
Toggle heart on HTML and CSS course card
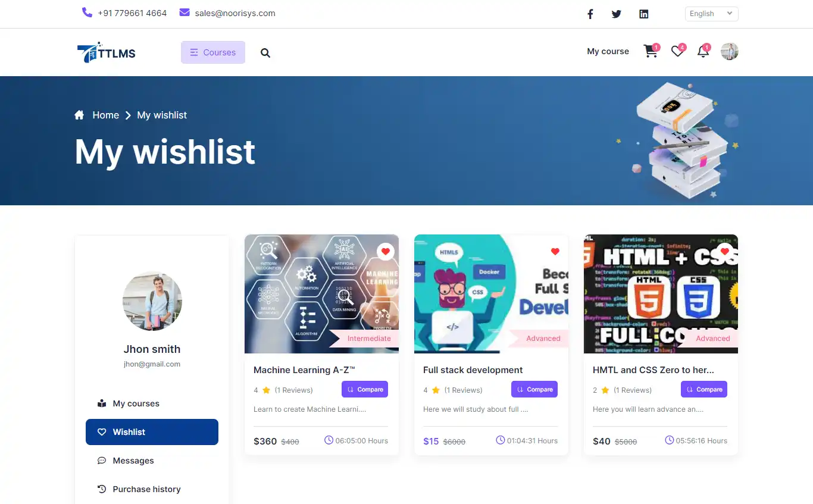pyautogui.click(x=725, y=252)
